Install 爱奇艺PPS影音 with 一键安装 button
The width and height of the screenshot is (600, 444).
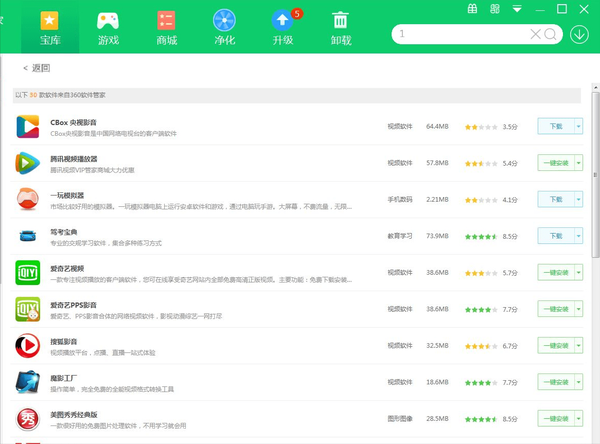[556, 309]
